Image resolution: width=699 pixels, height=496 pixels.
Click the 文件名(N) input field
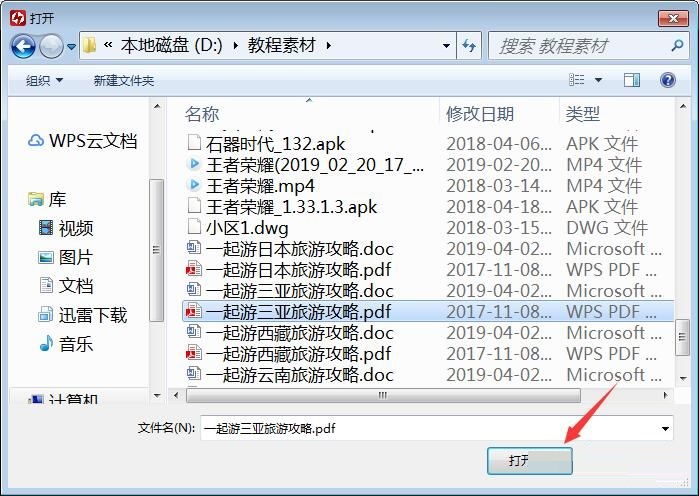click(x=437, y=428)
